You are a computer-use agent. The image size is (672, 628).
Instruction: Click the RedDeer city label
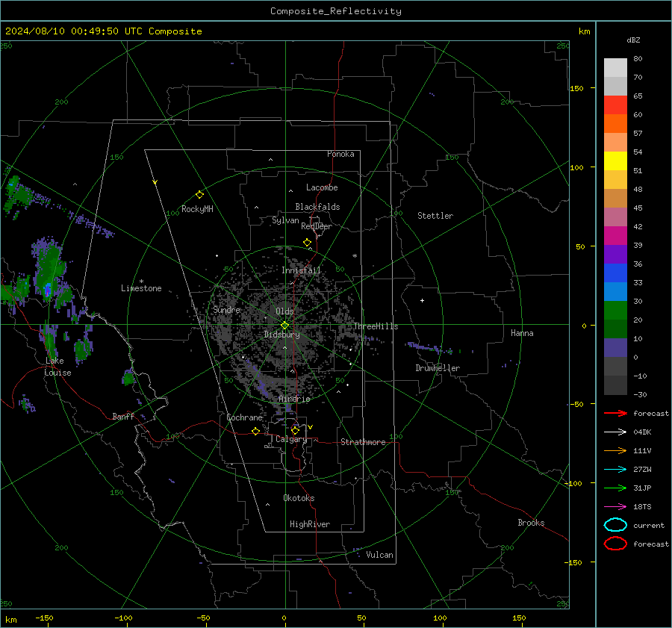point(317,226)
